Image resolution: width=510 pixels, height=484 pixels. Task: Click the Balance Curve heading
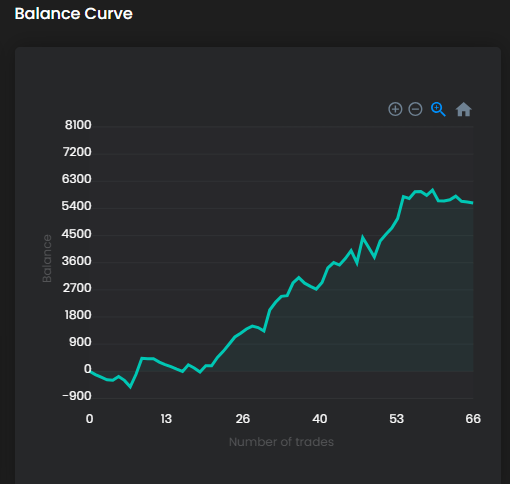pyautogui.click(x=74, y=14)
